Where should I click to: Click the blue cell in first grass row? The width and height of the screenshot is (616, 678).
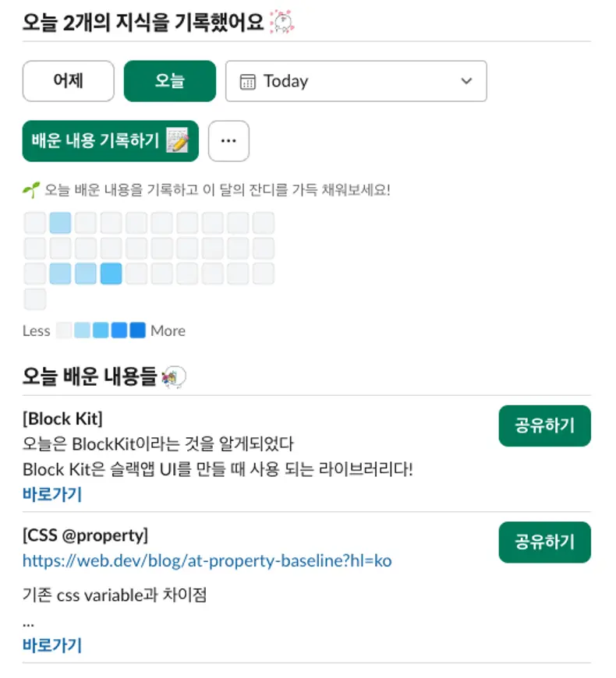click(x=60, y=223)
